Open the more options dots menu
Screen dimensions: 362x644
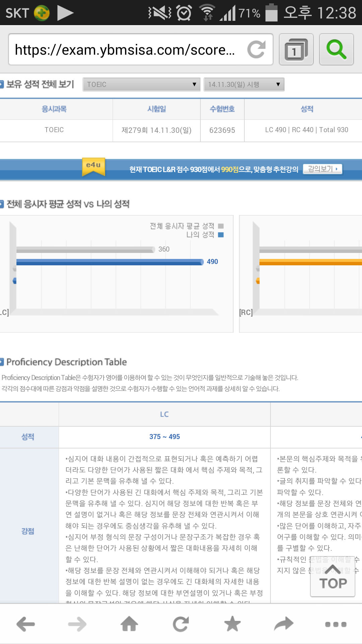point(336,624)
